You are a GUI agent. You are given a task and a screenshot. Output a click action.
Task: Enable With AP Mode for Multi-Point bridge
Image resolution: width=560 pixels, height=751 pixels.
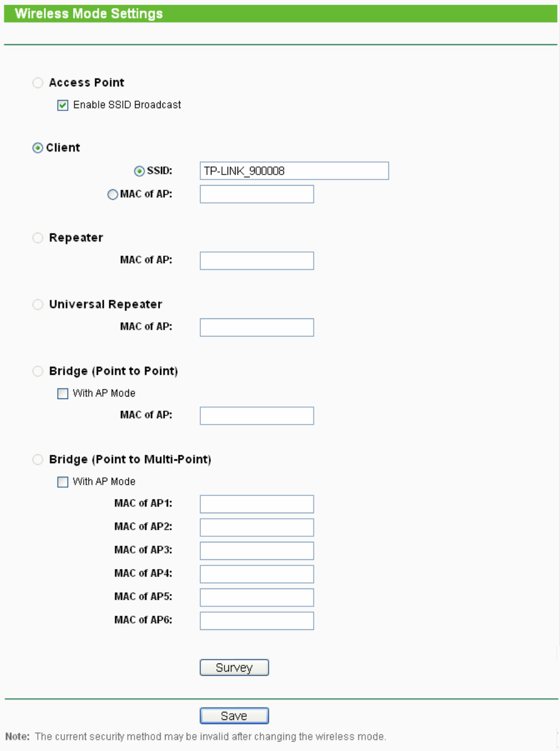click(63, 482)
